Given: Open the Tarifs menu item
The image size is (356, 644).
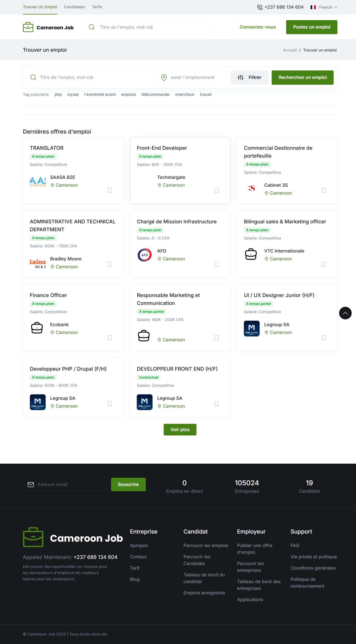Looking at the screenshot, I should coord(97,7).
